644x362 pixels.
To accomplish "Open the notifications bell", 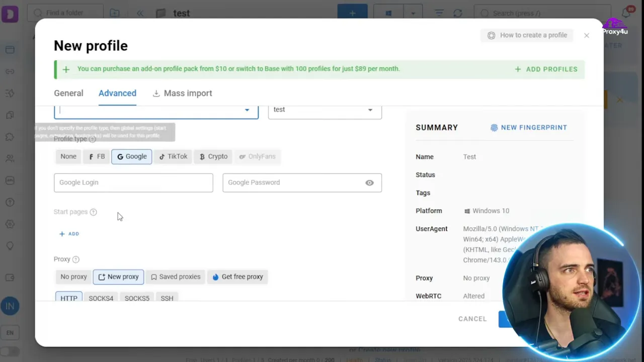I will [625, 13].
